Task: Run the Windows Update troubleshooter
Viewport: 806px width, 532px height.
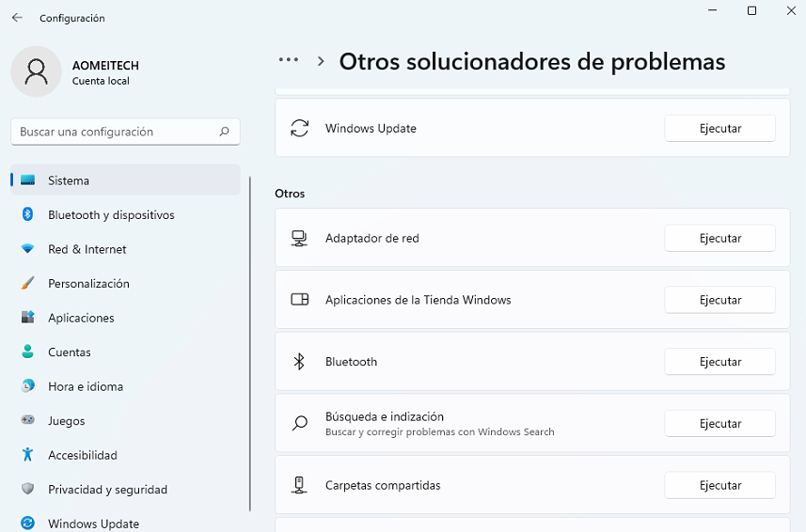Action: tap(719, 129)
